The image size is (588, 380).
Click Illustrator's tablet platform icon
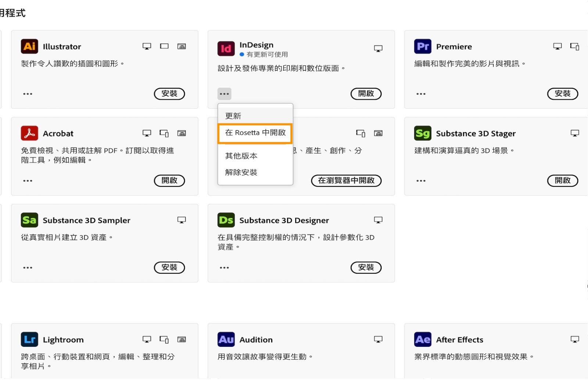[x=164, y=46]
